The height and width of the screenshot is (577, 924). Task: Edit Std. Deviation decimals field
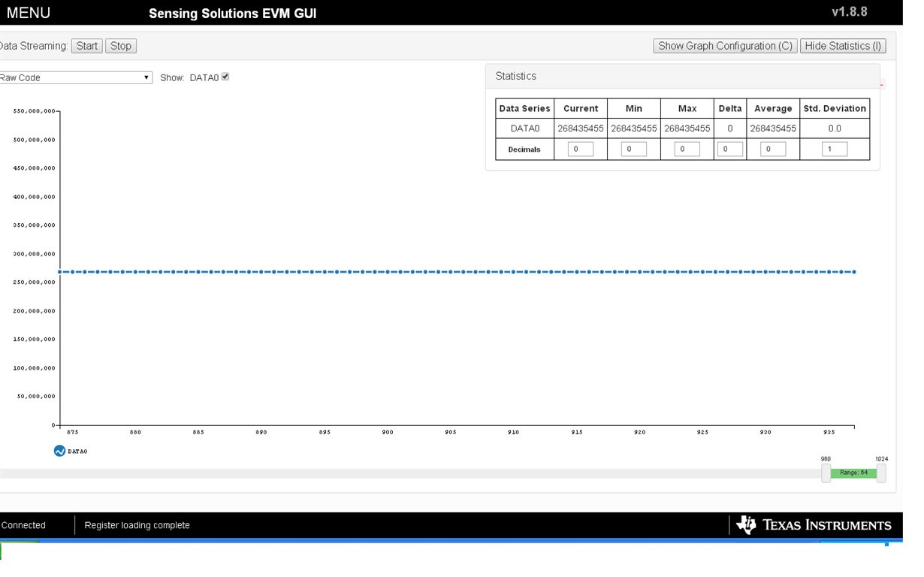(835, 150)
